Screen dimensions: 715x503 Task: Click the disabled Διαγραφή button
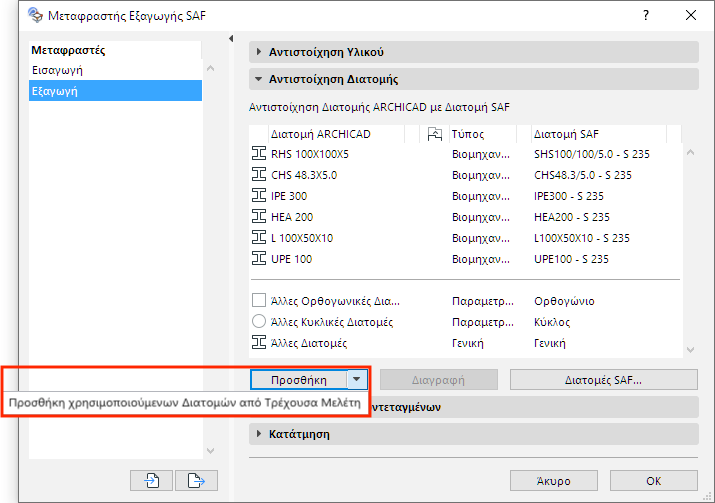(438, 379)
